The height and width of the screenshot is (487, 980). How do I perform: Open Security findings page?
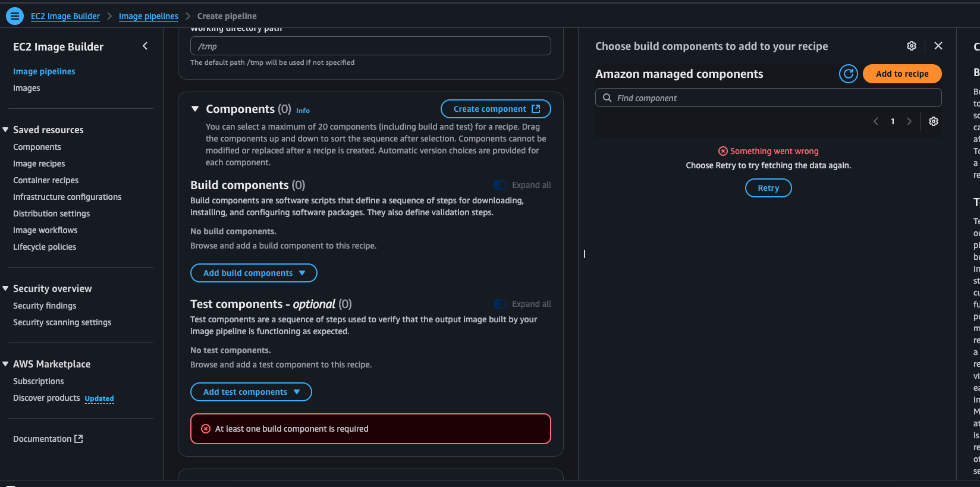(45, 306)
